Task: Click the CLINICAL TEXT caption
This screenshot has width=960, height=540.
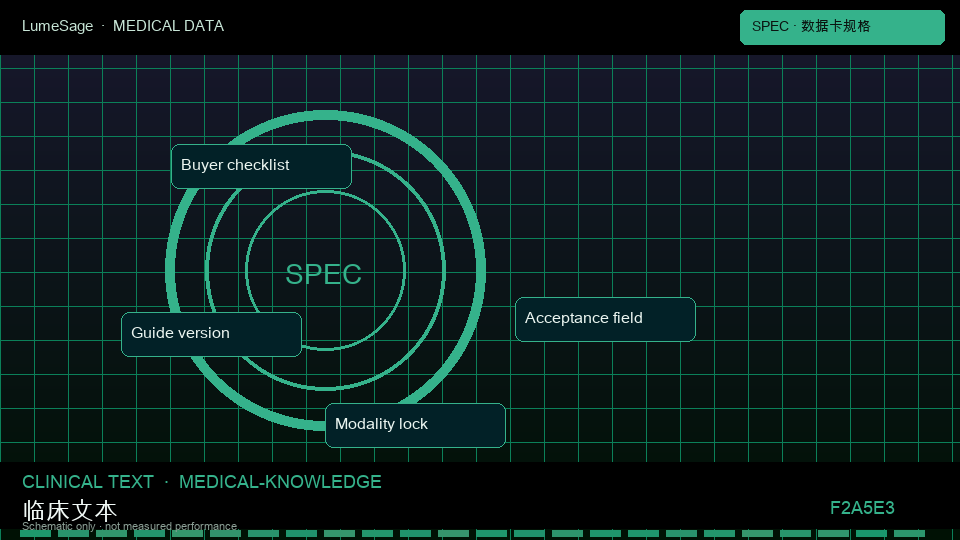Action: pos(88,482)
